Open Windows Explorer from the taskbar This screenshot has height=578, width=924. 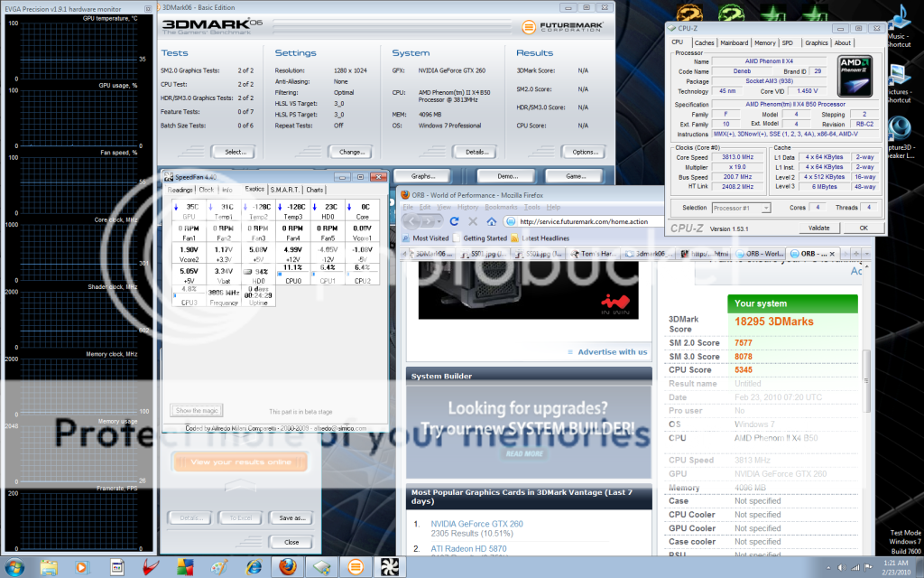(x=49, y=567)
